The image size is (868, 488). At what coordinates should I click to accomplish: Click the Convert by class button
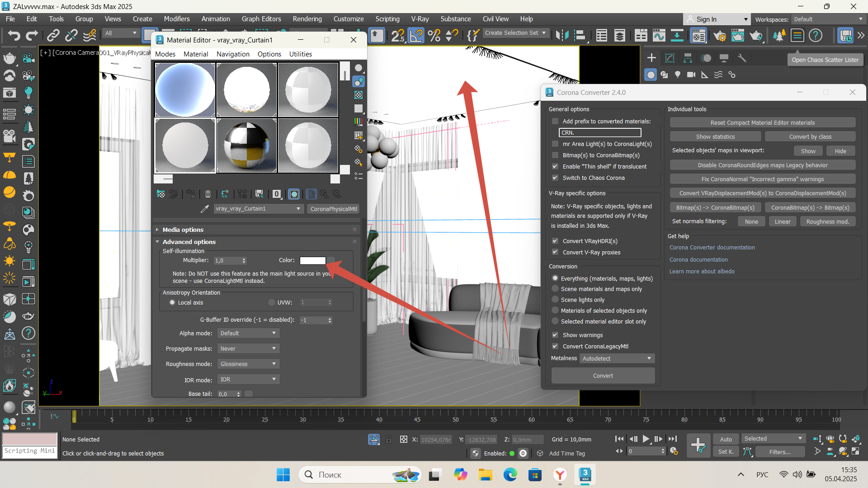click(810, 136)
